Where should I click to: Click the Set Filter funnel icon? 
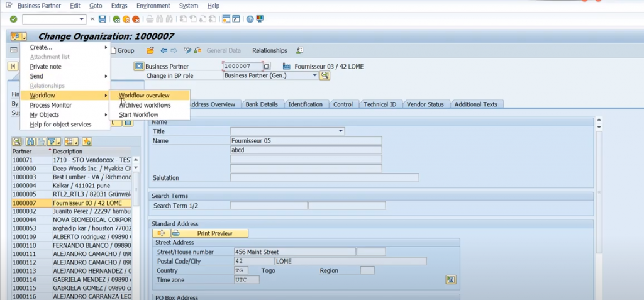52,142
